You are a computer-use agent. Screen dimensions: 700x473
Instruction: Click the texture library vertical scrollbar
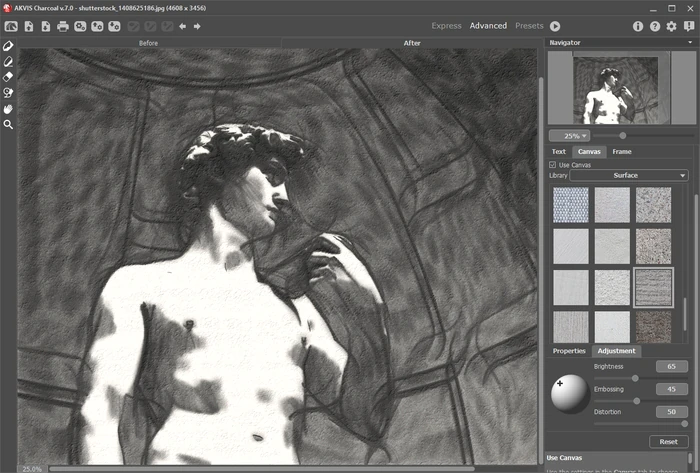tap(685, 315)
